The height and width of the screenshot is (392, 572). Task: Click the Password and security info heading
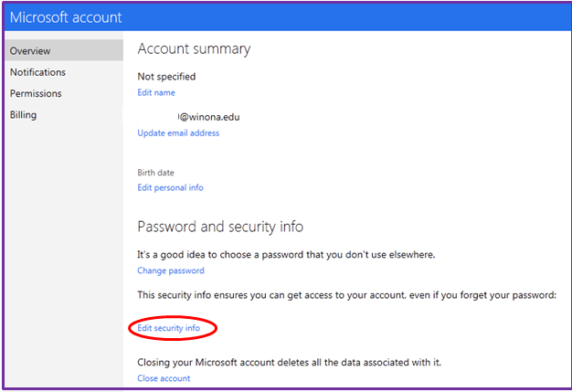[220, 227]
